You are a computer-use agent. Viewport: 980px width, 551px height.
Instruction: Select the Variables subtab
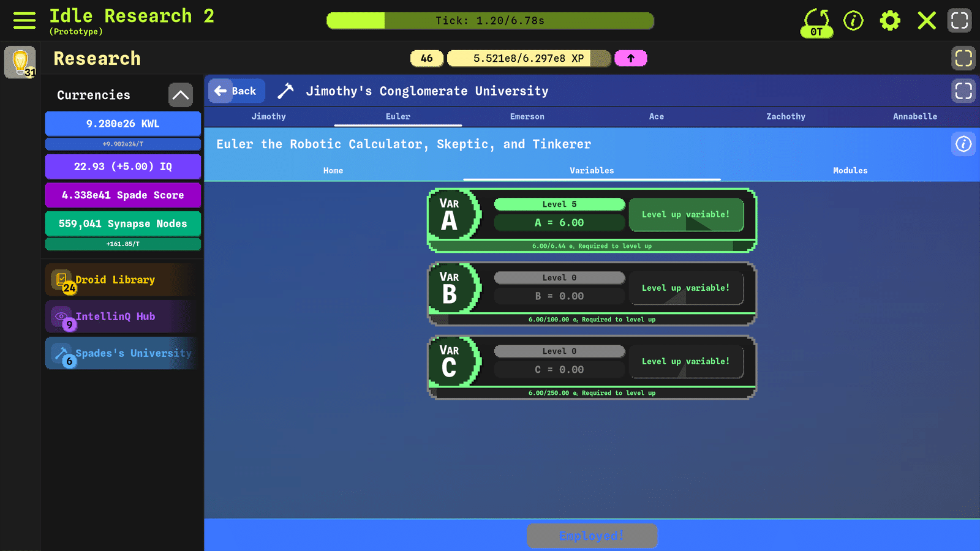click(592, 171)
